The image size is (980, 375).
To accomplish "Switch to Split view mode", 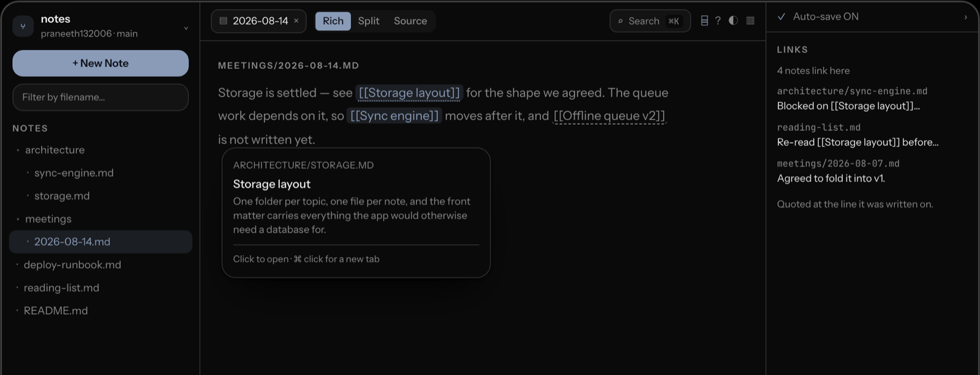I will pyautogui.click(x=369, y=21).
